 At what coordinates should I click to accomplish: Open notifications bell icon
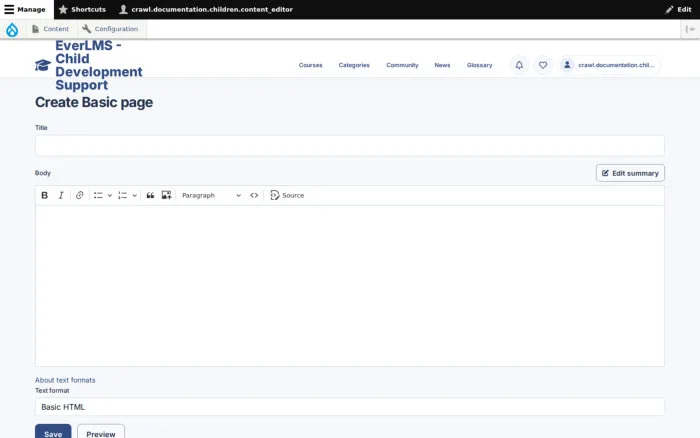pos(519,65)
